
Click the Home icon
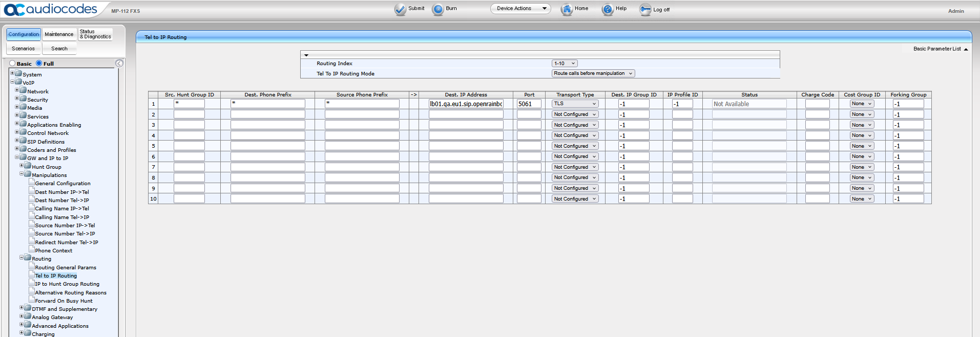(567, 9)
